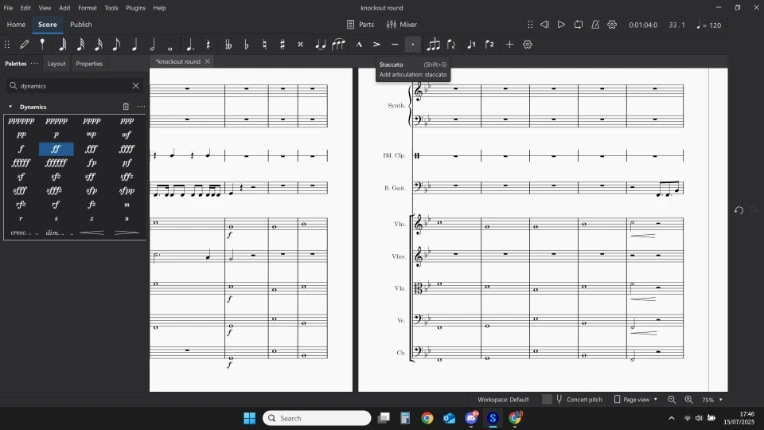Open playback settings gear
Screen dimensions: 764x430
click(612, 24)
